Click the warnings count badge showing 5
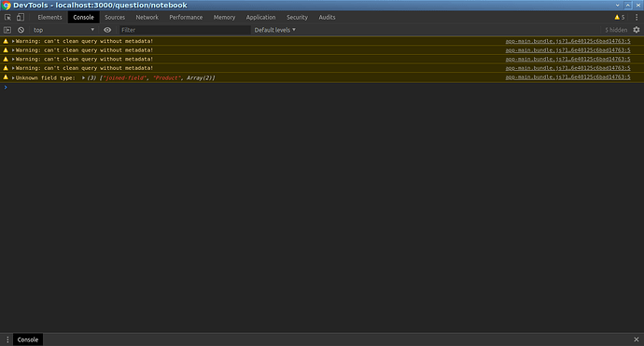The height and width of the screenshot is (346, 644). click(620, 17)
